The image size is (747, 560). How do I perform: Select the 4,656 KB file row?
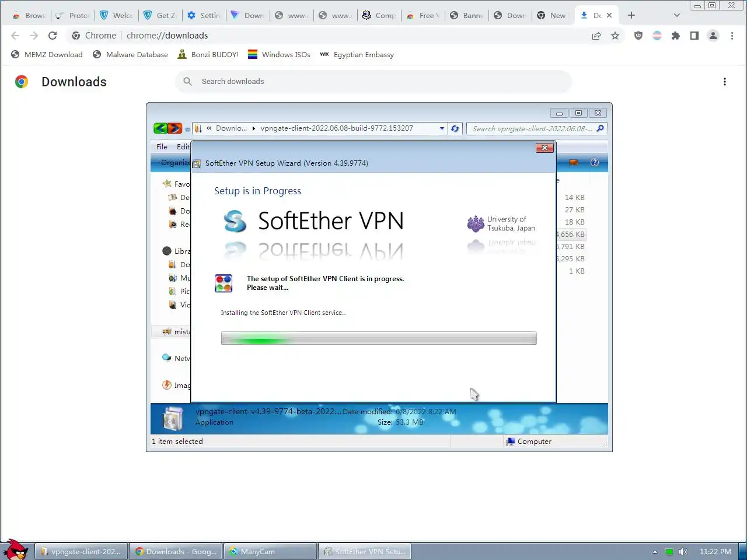point(570,235)
